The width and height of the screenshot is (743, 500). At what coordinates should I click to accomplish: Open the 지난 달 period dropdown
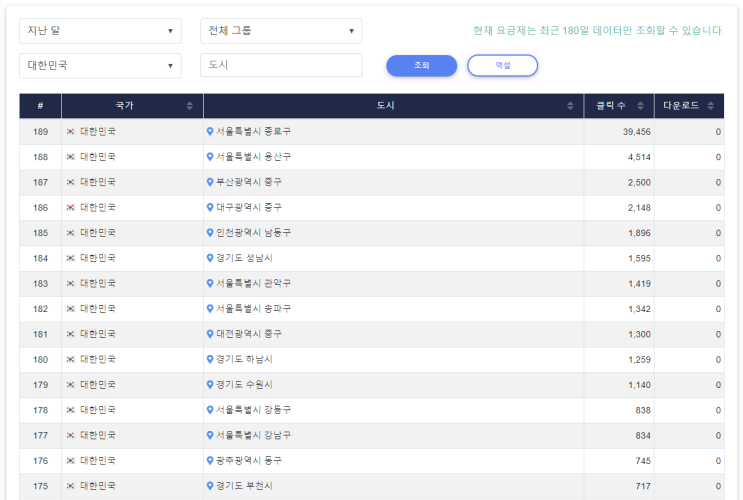pos(100,31)
